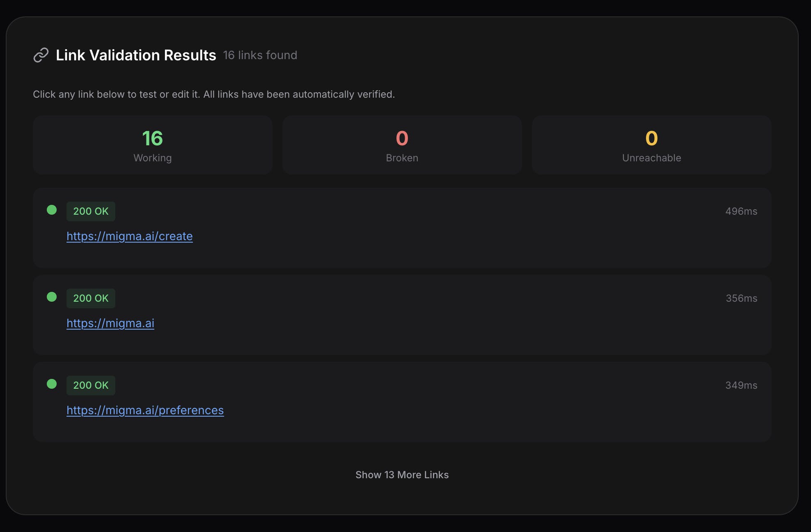Open the https://migma.ai/preferences link
The height and width of the screenshot is (532, 811).
click(145, 410)
